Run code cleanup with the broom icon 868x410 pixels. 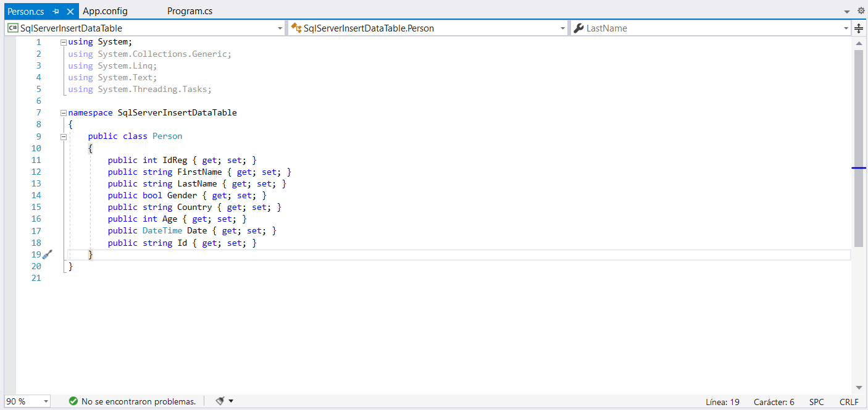click(220, 401)
